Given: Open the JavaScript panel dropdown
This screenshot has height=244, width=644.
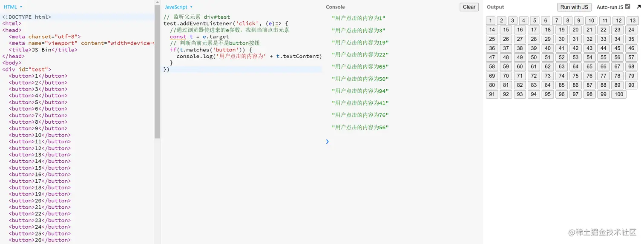Looking at the screenshot, I should click(178, 7).
